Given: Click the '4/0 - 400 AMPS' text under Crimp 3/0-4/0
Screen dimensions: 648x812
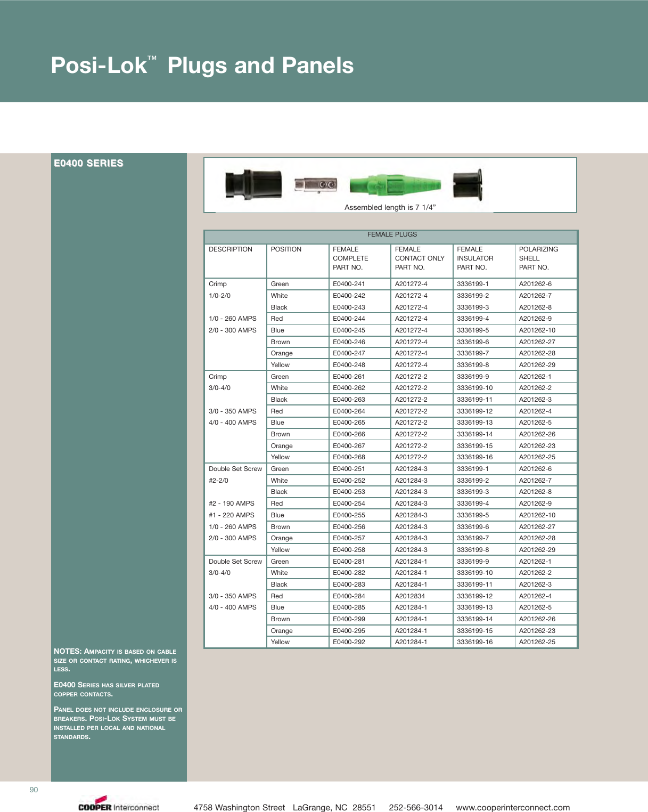Looking at the screenshot, I should tap(233, 423).
